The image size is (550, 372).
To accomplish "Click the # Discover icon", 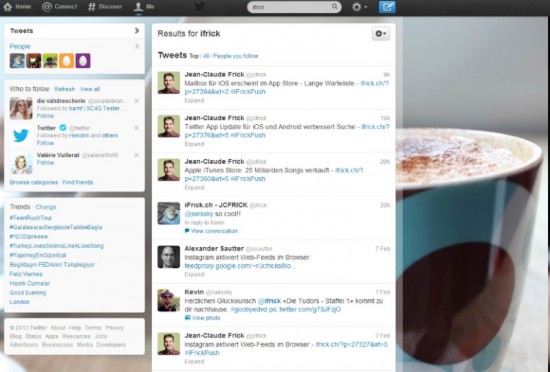I will pos(92,6).
